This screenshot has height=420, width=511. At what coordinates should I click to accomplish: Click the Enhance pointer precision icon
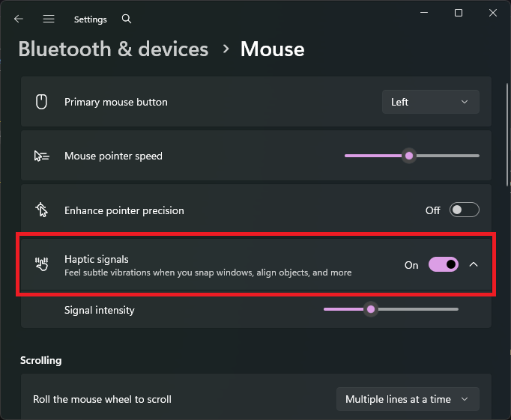pyautogui.click(x=42, y=210)
